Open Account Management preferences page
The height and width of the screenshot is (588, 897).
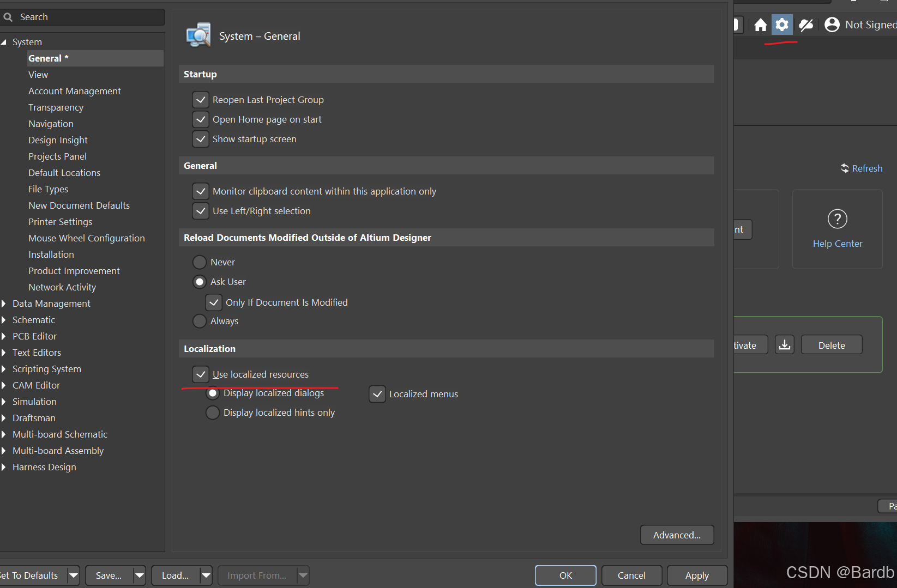click(x=75, y=91)
